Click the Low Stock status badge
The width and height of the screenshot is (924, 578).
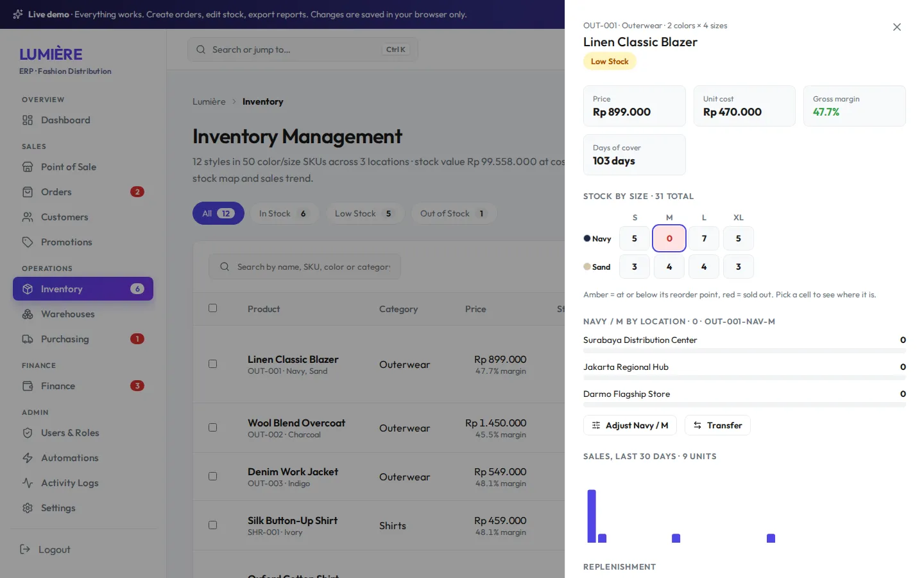(610, 62)
